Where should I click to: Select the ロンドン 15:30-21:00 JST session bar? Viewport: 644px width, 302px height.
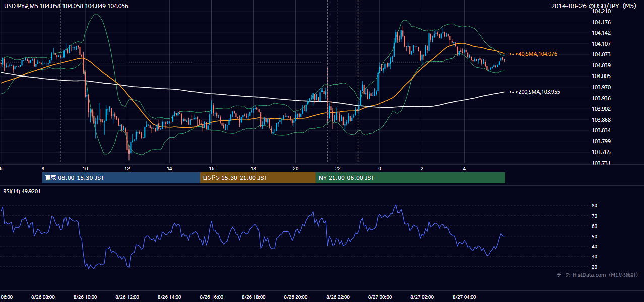[258, 178]
